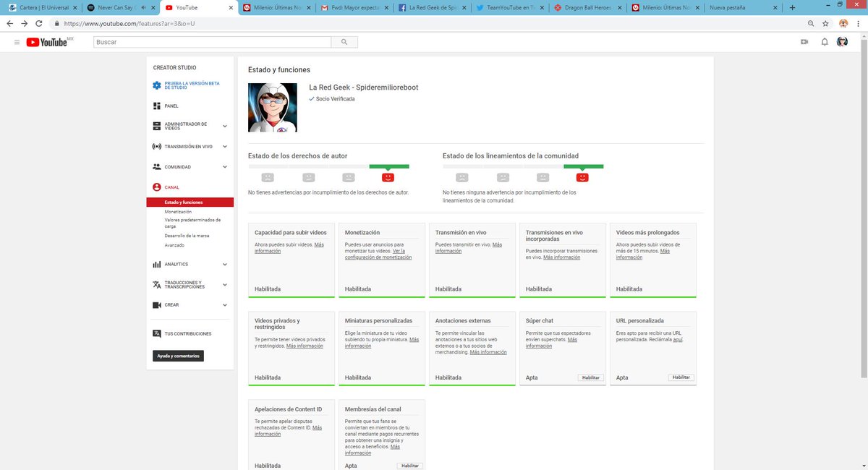The image size is (868, 470).
Task: Click the Tus contribuciones icon
Action: click(x=157, y=333)
